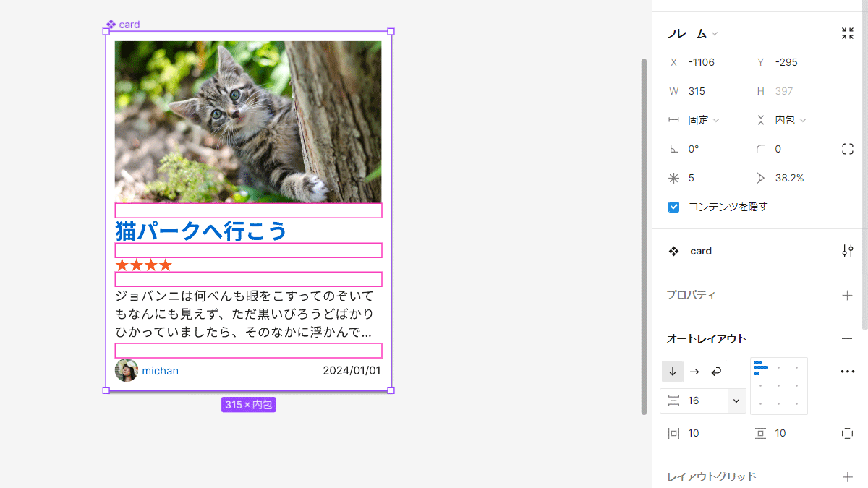Click the top-left selection handle of card
Image resolution: width=868 pixels, height=488 pixels.
pyautogui.click(x=106, y=32)
